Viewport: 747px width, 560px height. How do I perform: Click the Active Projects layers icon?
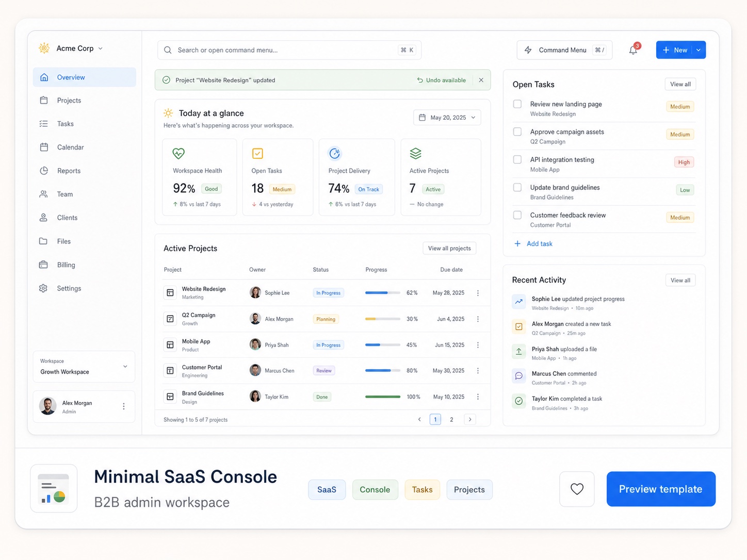415,153
